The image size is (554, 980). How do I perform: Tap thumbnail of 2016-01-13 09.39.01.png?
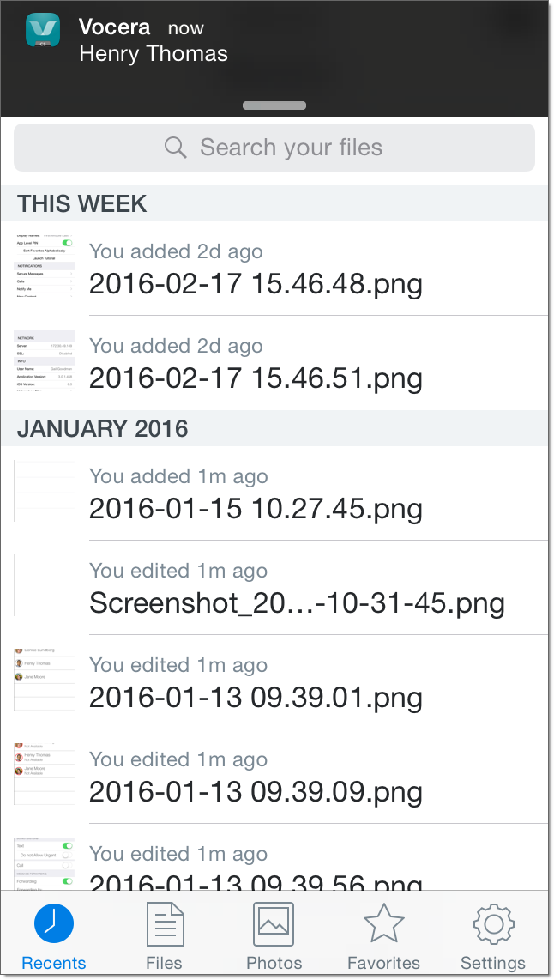point(45,680)
